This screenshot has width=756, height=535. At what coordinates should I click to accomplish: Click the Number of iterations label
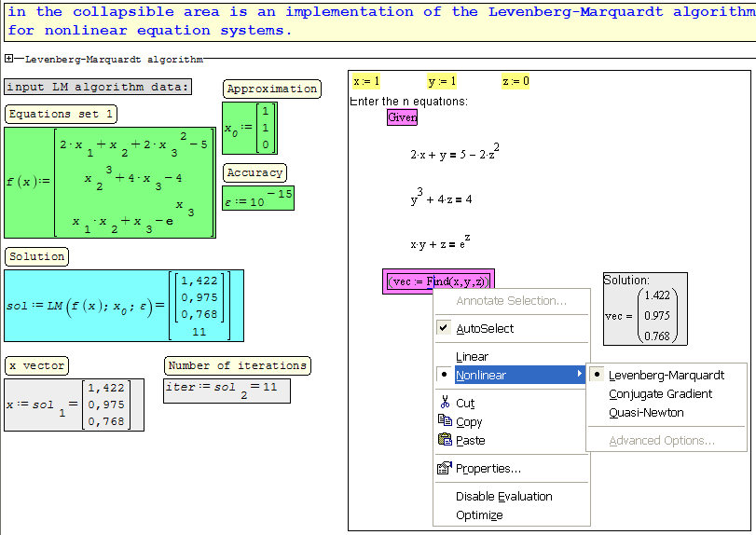pyautogui.click(x=238, y=365)
